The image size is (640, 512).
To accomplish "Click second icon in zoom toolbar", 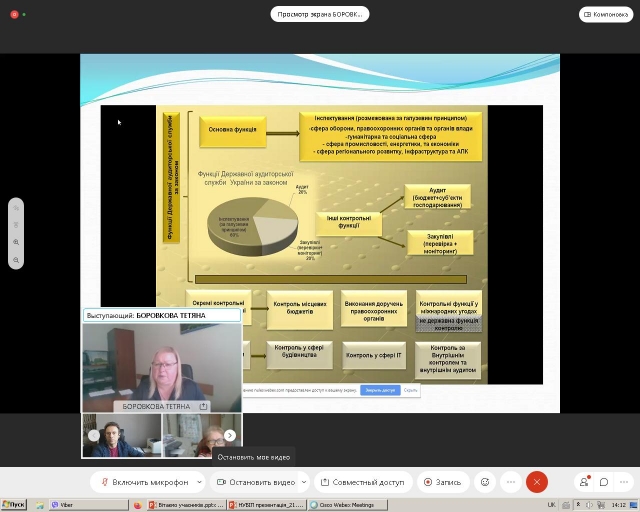I will 16,225.
